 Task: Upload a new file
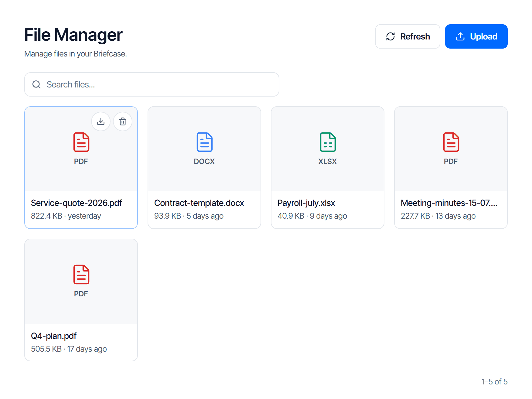point(476,36)
